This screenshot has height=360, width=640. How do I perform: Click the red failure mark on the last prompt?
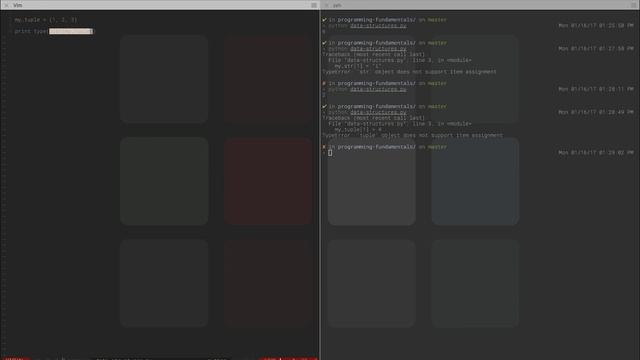[324, 147]
